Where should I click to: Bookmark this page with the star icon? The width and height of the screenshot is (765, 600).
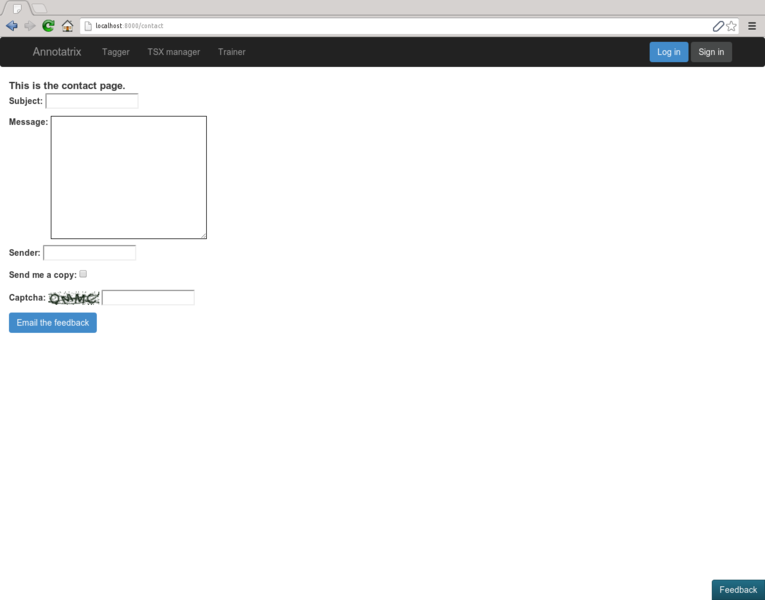click(x=732, y=26)
